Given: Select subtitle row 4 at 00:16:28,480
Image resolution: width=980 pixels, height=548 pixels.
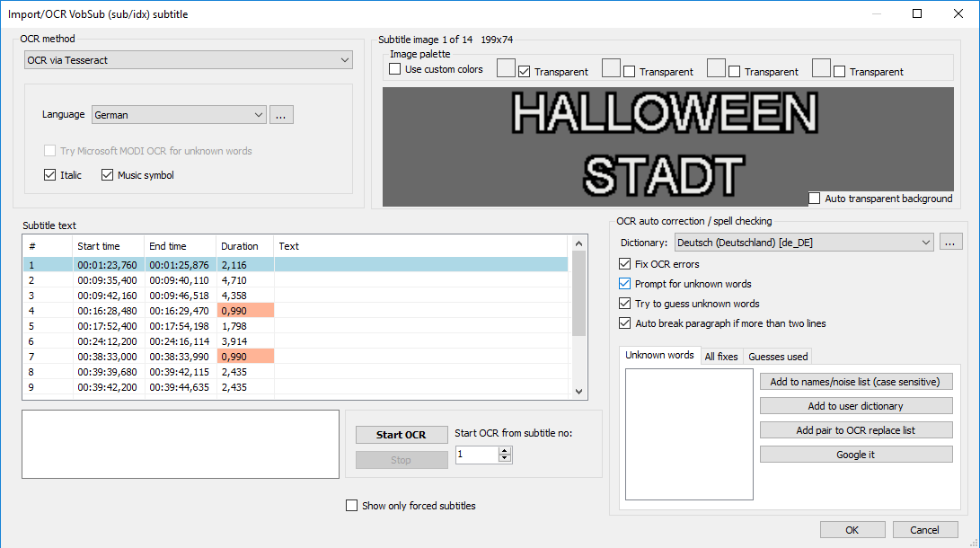Looking at the screenshot, I should click(295, 311).
